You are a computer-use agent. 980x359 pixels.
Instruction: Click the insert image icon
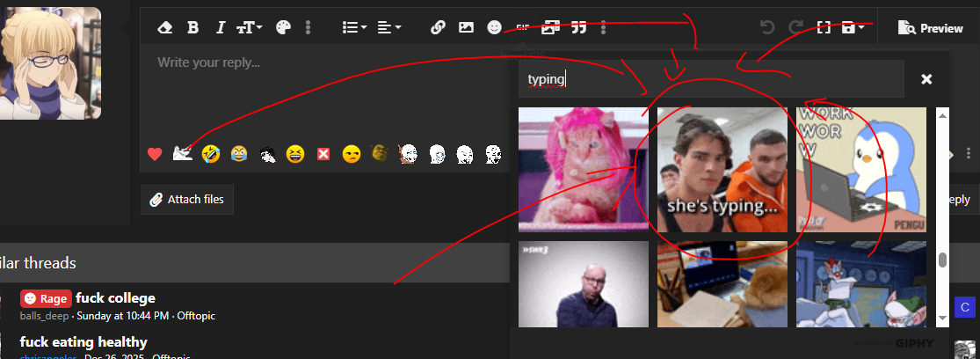(x=466, y=27)
